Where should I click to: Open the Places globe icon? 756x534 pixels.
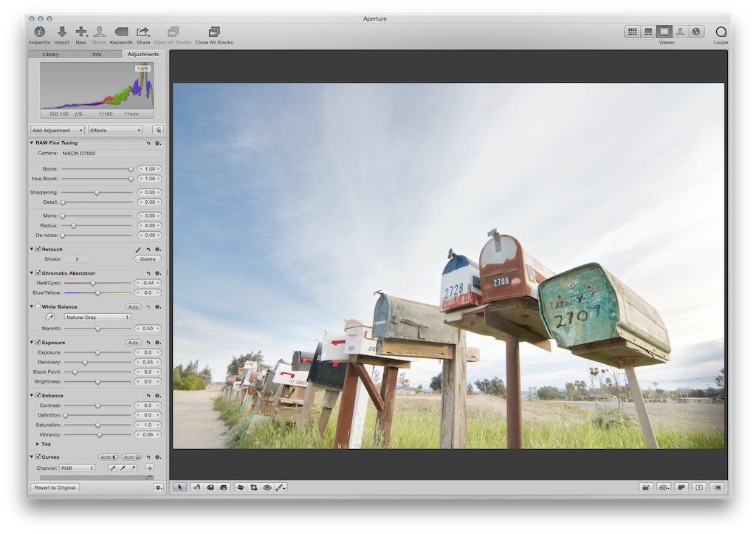click(x=695, y=31)
